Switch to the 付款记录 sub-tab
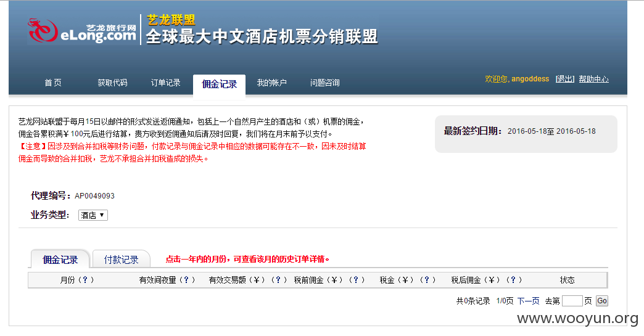This screenshot has width=644, height=336. (121, 260)
